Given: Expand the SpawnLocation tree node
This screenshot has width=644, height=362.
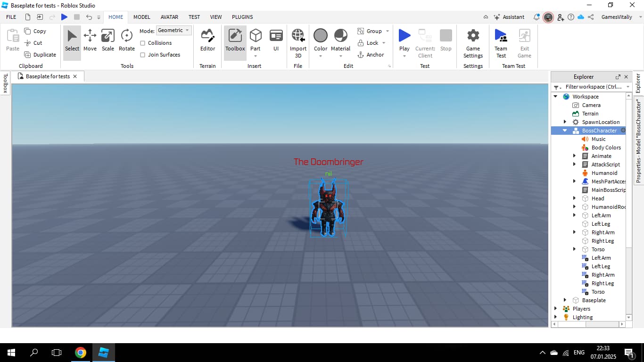Looking at the screenshot, I should click(x=565, y=122).
